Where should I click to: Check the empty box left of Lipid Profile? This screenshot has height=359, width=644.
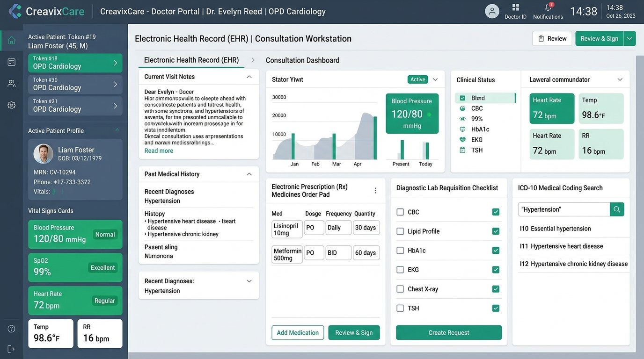400,231
